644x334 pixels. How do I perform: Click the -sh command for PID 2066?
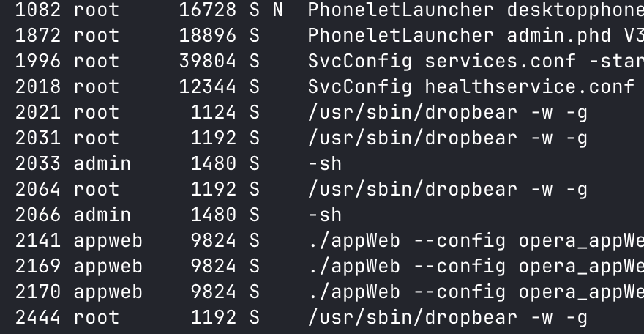point(325,215)
